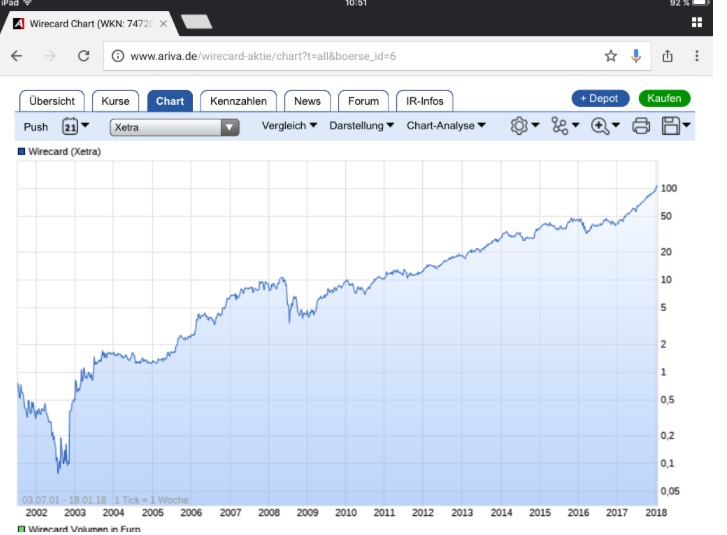This screenshot has width=727, height=535.
Task: Expand the arrow beside the zoom icon
Action: (x=616, y=125)
